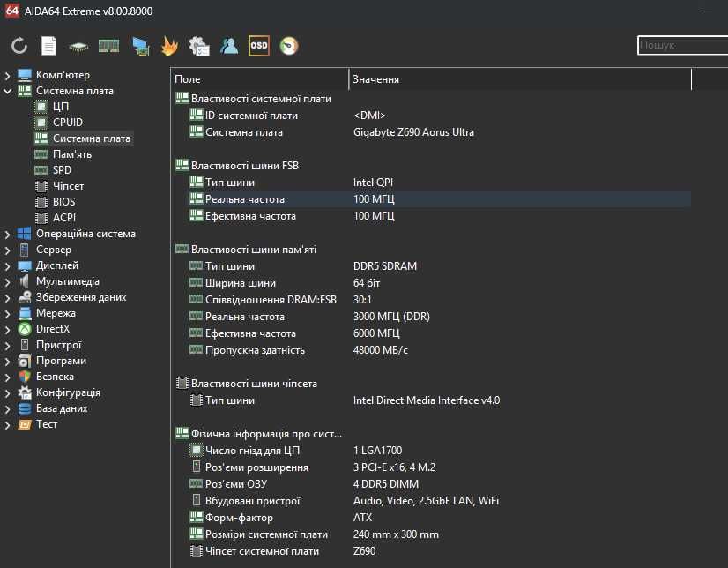The image size is (728, 568).
Task: Click the icon beside Тест
Action: [x=24, y=424]
